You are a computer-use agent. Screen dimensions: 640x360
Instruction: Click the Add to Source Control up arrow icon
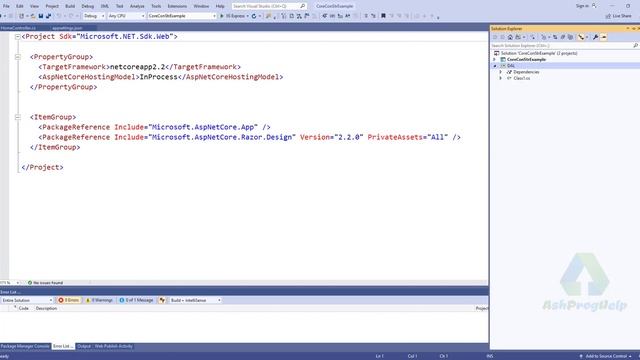click(x=581, y=356)
